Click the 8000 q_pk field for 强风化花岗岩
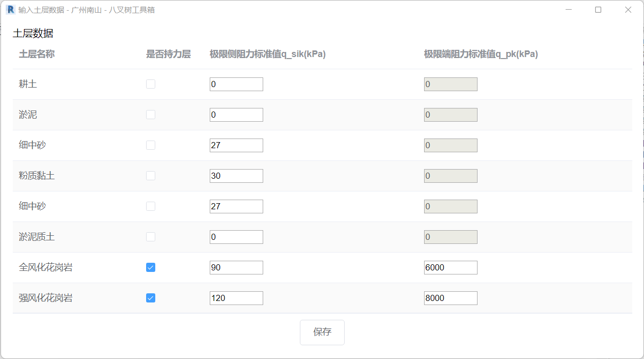The image size is (644, 359). pyautogui.click(x=451, y=298)
